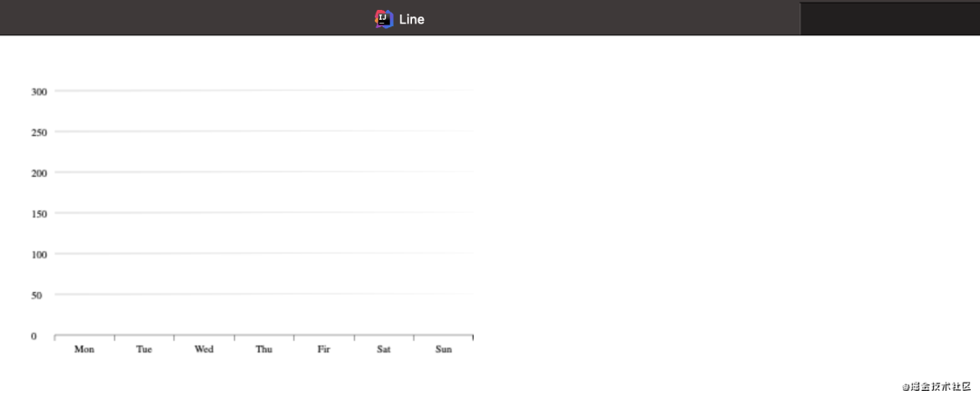Viewport: 980px width, 399px height.
Task: Click the 0 origin label on y-axis
Action: point(34,336)
